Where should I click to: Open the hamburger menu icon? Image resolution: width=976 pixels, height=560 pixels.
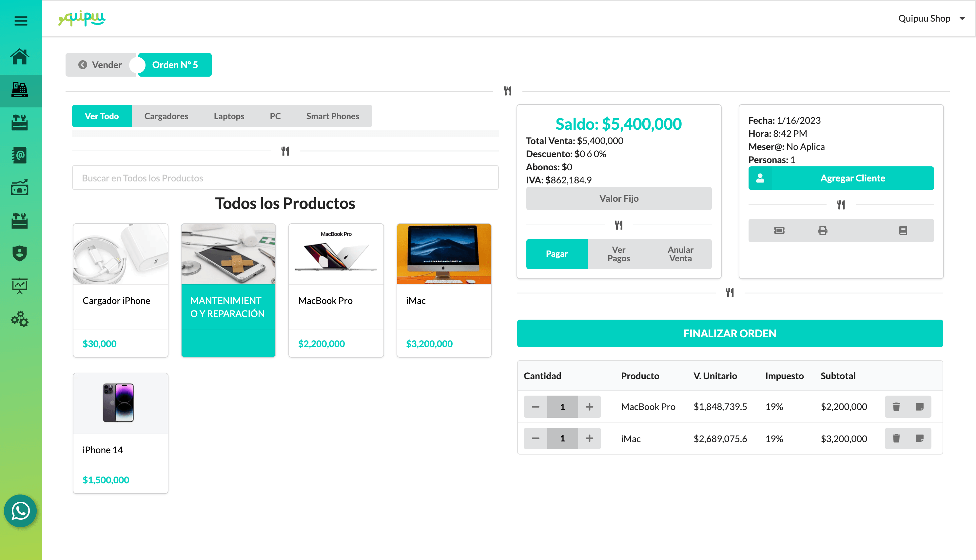21,21
